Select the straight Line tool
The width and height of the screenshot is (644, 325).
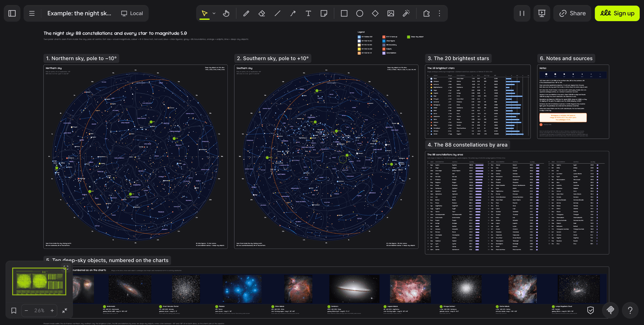pyautogui.click(x=277, y=13)
